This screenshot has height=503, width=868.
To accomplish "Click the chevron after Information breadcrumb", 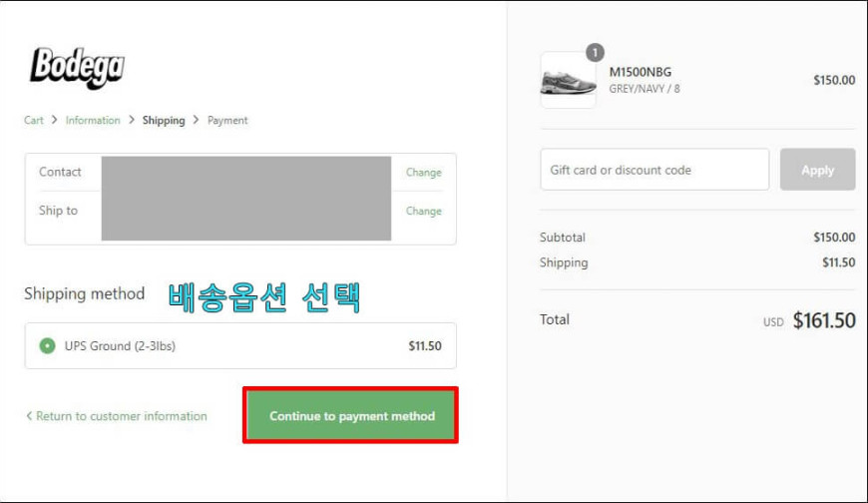I will coord(131,120).
